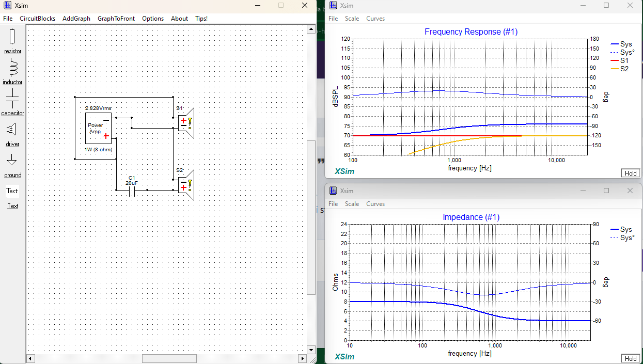
Task: Maximize the Frequency Response window
Action: pyautogui.click(x=606, y=5)
